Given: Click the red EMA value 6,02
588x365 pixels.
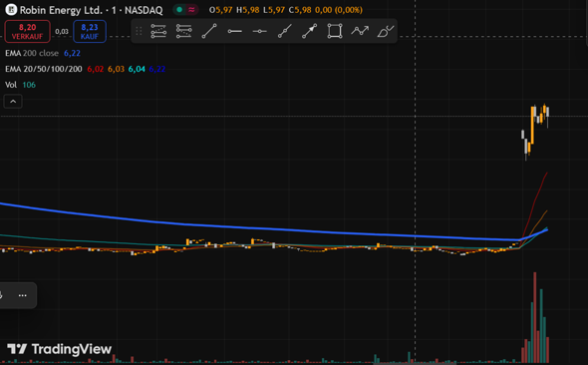Looking at the screenshot, I should click(96, 69).
